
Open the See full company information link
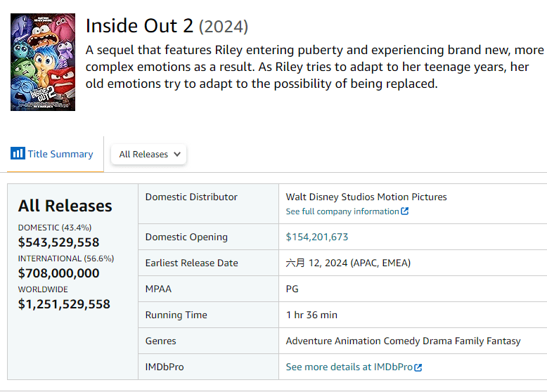pyautogui.click(x=342, y=211)
